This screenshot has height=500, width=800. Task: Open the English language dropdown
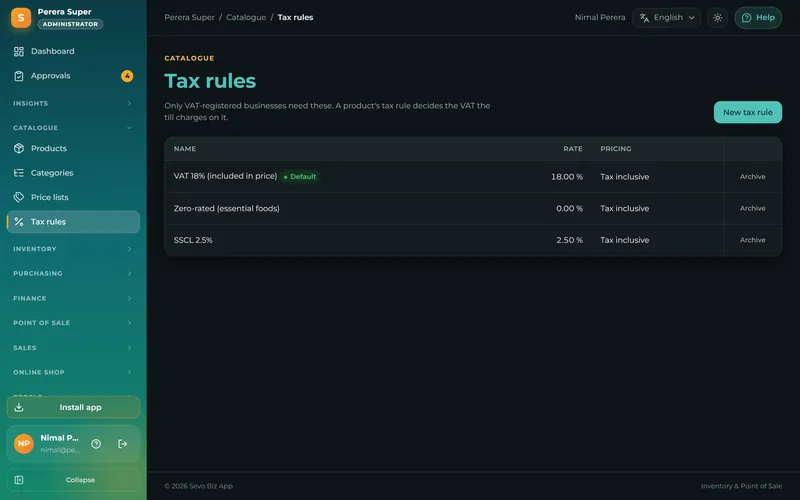pyautogui.click(x=667, y=17)
